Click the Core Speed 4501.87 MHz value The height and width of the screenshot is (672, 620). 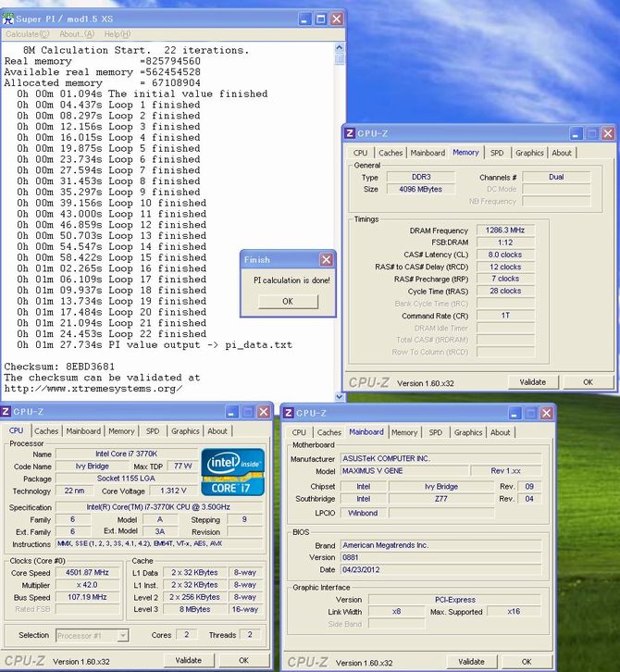coord(87,573)
